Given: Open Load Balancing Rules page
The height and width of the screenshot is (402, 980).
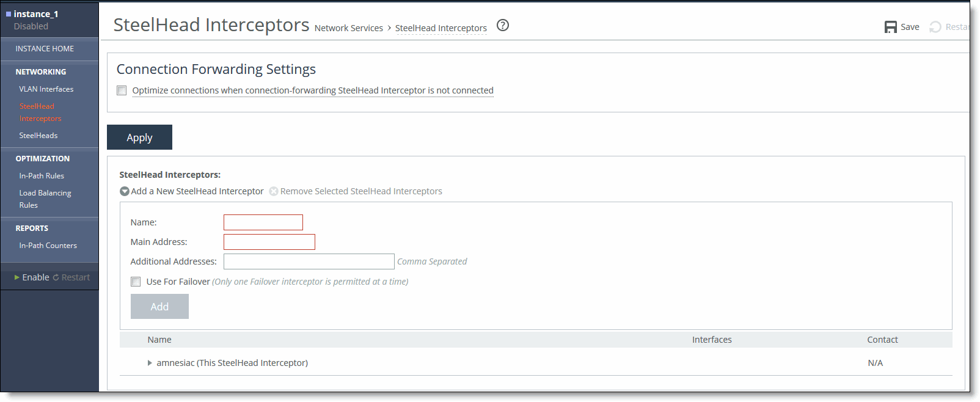Looking at the screenshot, I should 45,199.
